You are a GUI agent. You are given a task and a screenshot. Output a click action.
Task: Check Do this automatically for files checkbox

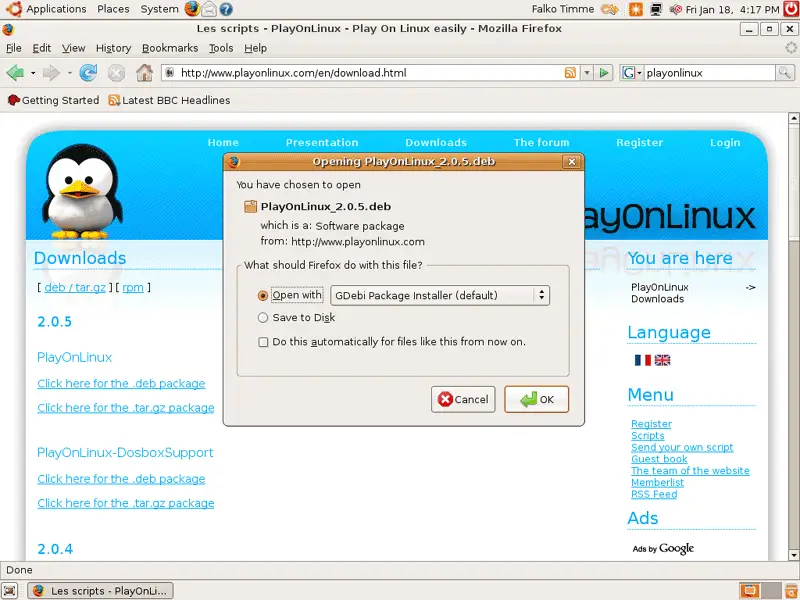coord(263,342)
